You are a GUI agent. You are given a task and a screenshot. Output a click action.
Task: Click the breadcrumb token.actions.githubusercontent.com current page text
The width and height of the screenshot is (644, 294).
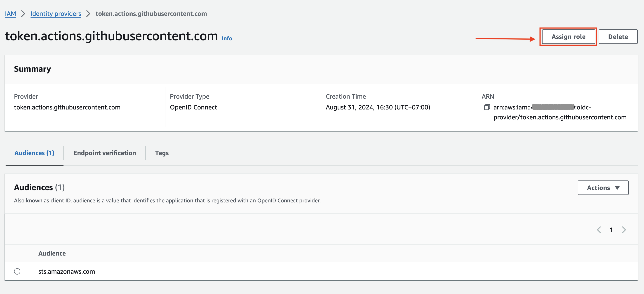[151, 14]
